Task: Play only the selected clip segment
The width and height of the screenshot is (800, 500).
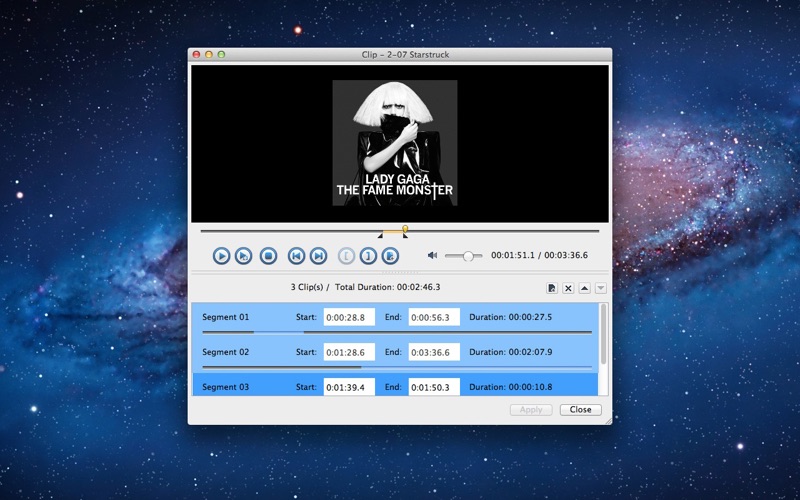Action: [243, 256]
